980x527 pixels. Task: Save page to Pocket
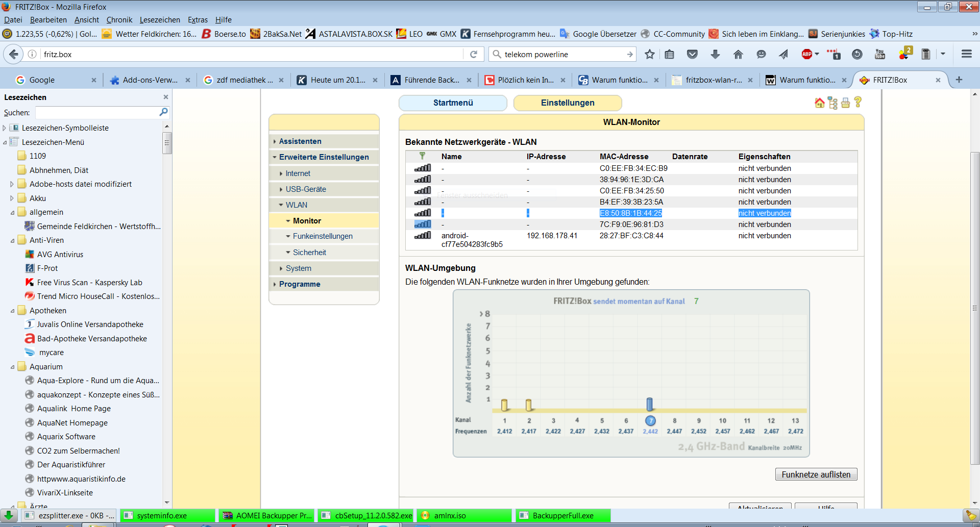[x=692, y=54]
